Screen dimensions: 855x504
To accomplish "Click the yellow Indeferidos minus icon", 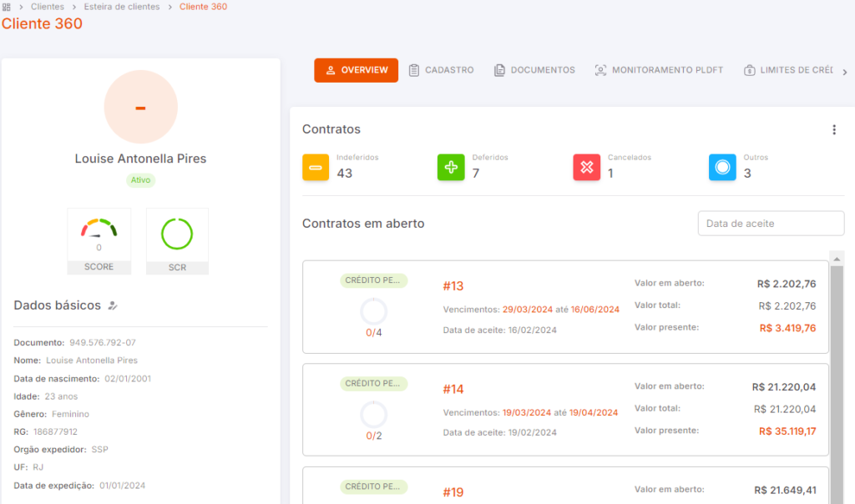I will 316,167.
